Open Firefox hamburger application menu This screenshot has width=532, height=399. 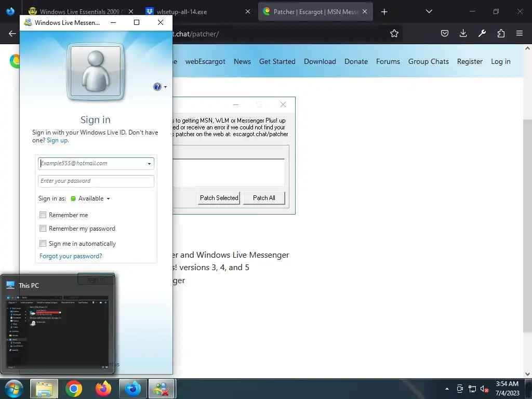520,33
